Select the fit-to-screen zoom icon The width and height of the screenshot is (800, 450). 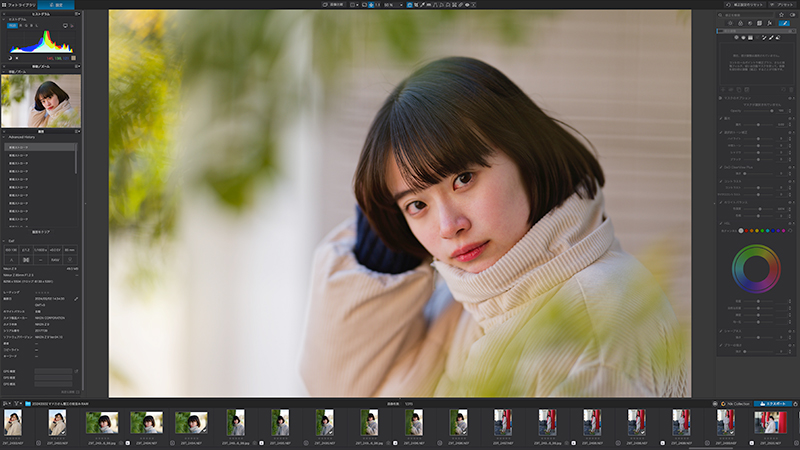pyautogui.click(x=371, y=5)
